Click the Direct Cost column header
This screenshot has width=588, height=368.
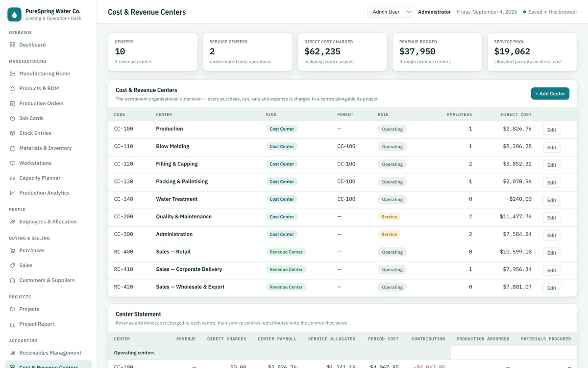tap(516, 115)
